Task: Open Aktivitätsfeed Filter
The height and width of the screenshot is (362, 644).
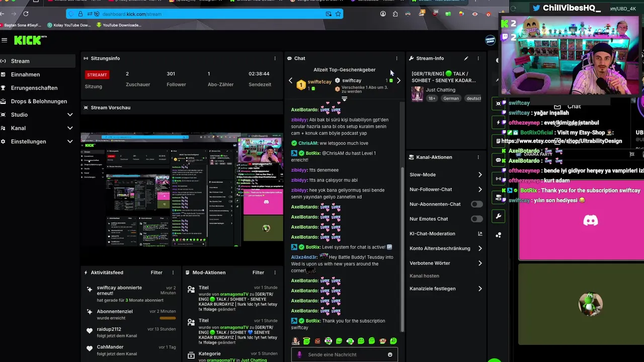Action: [x=156, y=273]
